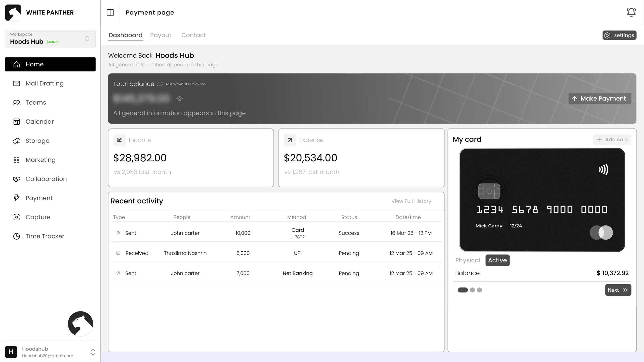Go to Collaboration section
Image resolution: width=644 pixels, height=362 pixels.
coord(46,179)
